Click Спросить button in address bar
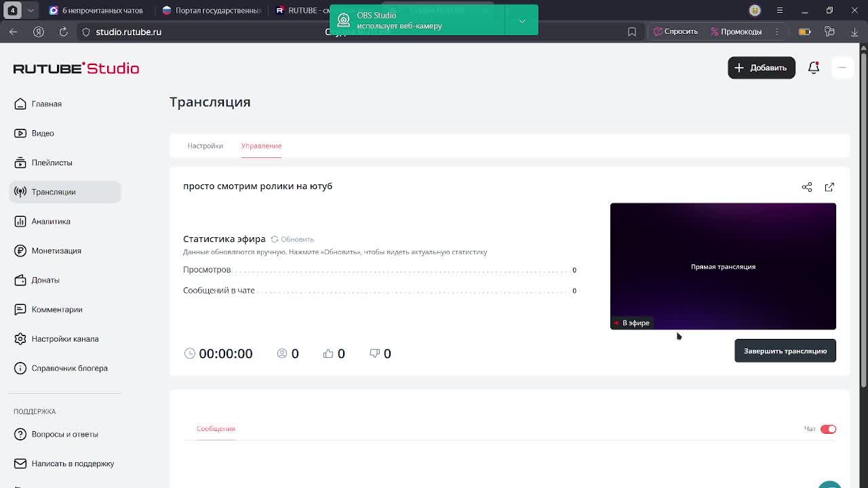 click(x=675, y=32)
